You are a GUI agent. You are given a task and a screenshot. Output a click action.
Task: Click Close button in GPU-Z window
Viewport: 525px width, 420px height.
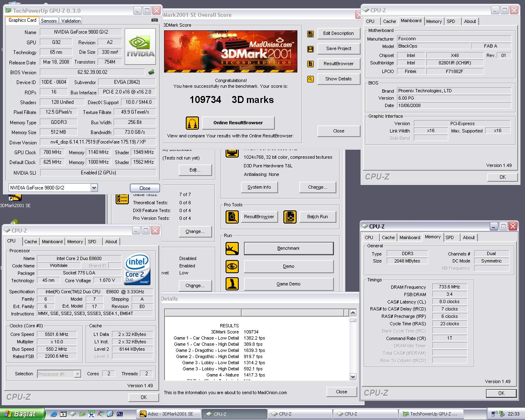(145, 188)
